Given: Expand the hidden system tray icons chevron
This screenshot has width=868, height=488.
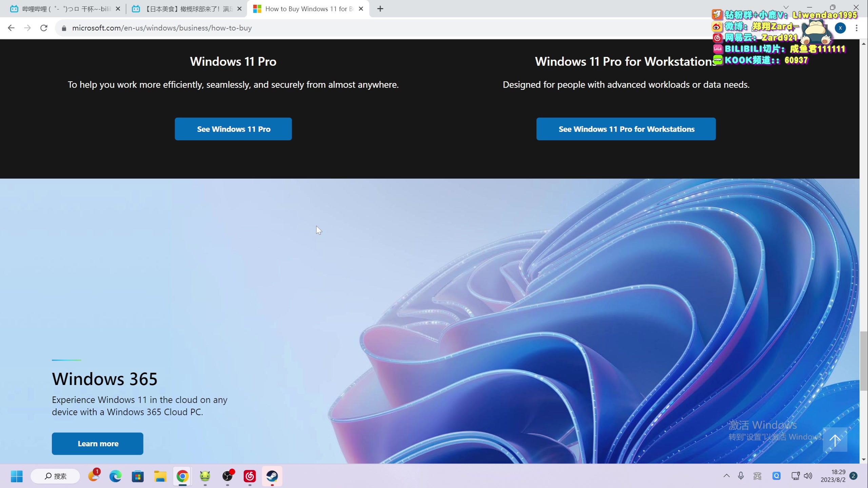Looking at the screenshot, I should [x=727, y=476].
